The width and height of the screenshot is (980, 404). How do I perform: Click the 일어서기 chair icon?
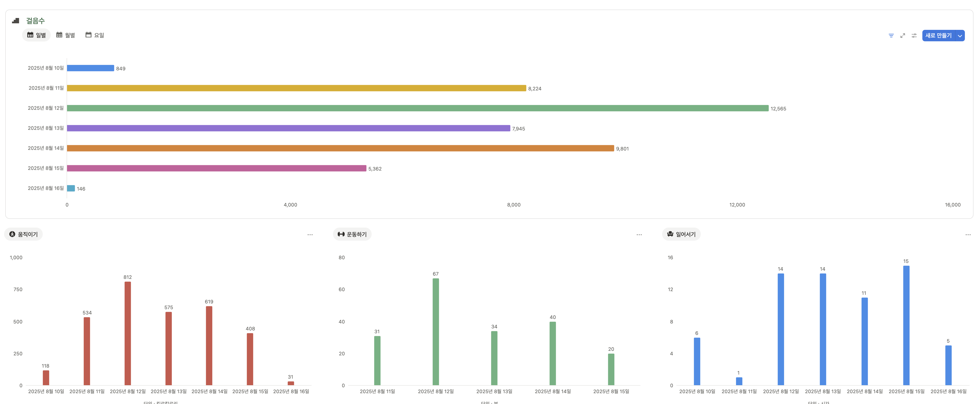[670, 234]
